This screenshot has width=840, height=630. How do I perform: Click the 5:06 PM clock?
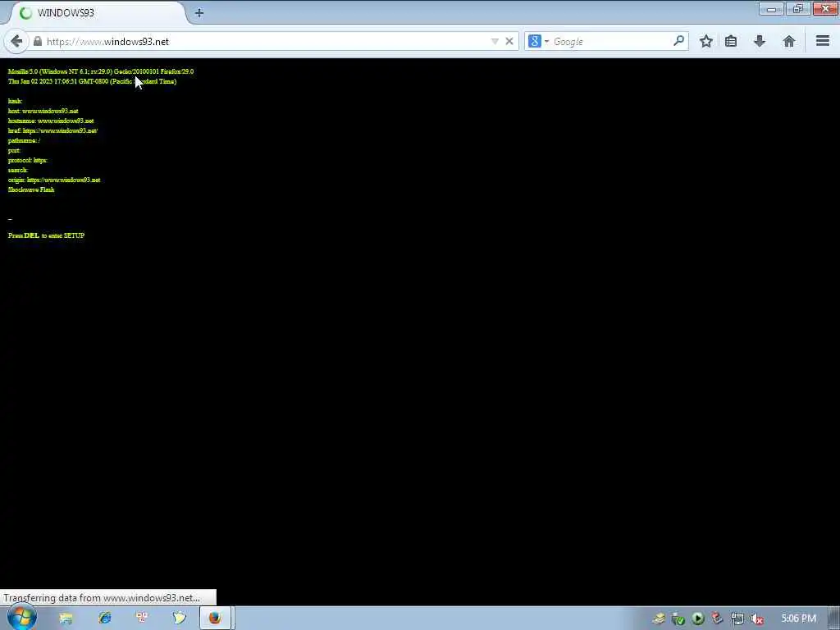tap(798, 619)
